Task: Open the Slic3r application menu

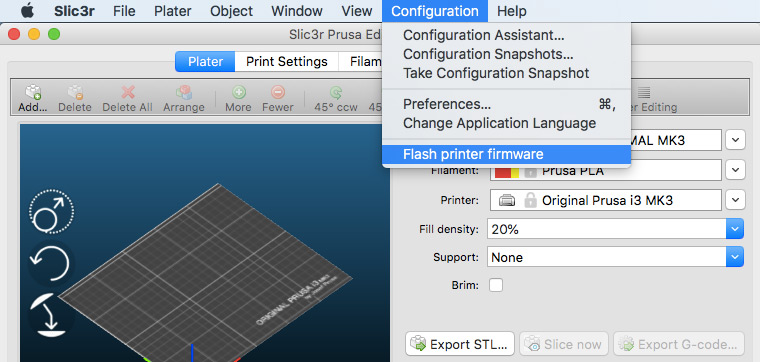Action: [74, 11]
